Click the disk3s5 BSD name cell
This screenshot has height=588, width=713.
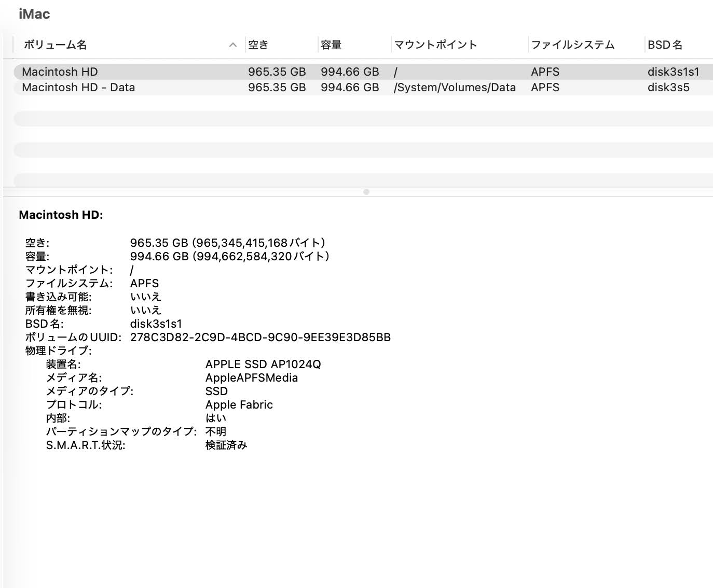point(668,87)
